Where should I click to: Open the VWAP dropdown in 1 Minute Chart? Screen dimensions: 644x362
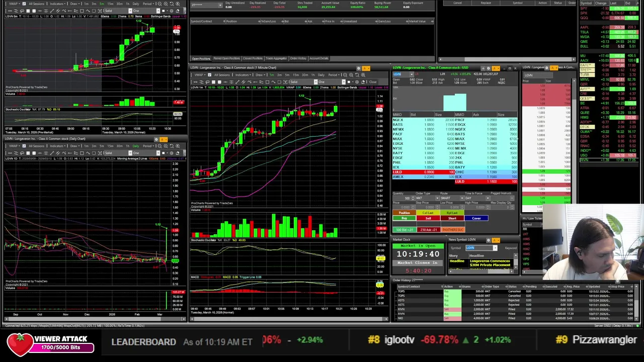pyautogui.click(x=200, y=75)
